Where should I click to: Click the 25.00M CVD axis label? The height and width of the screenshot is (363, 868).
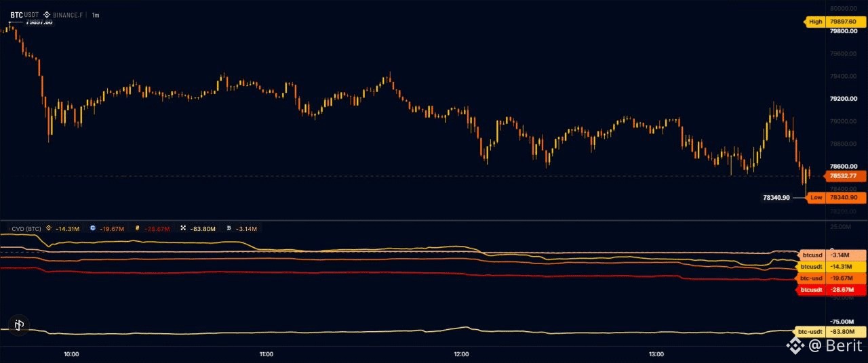(841, 226)
